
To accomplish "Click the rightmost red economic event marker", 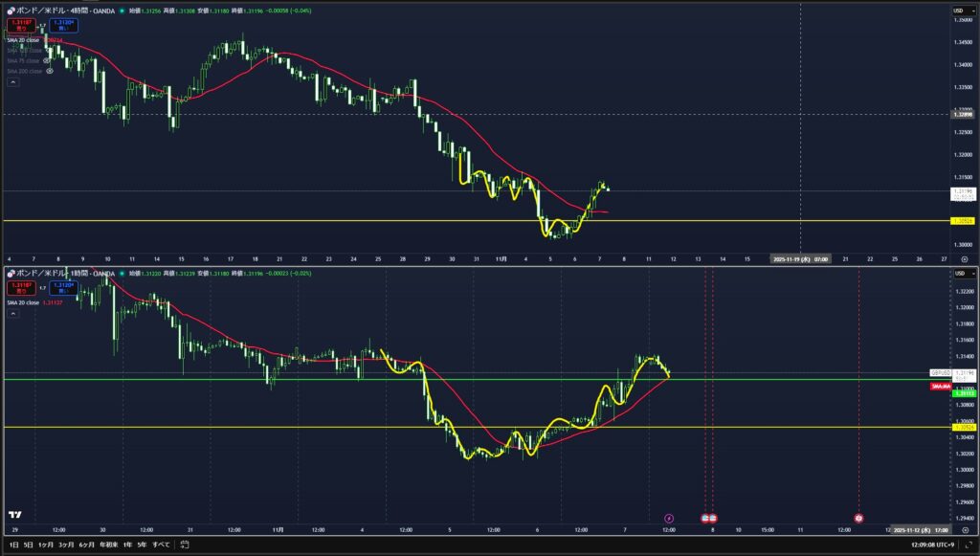I will tap(858, 518).
